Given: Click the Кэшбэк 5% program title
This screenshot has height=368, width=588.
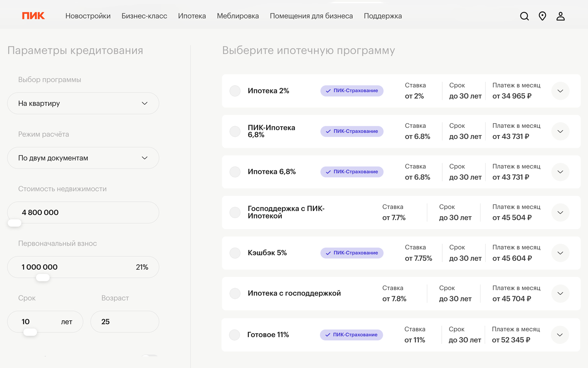Looking at the screenshot, I should coord(267,253).
